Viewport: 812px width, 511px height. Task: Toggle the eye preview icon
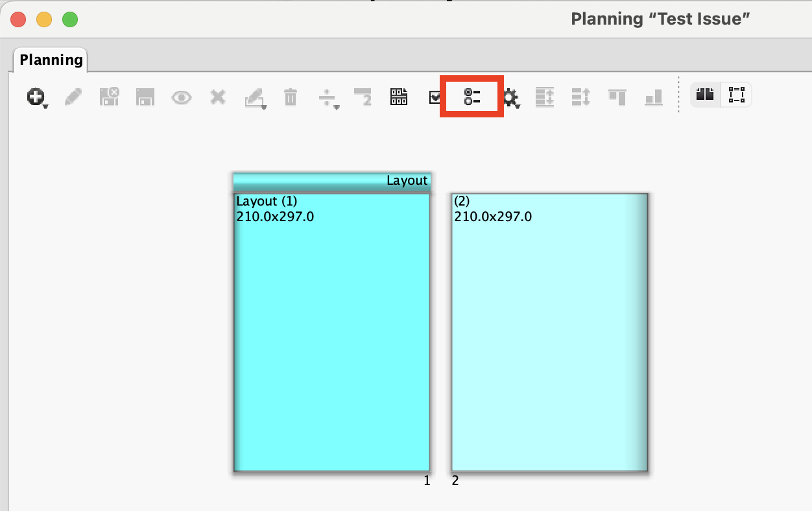point(181,97)
